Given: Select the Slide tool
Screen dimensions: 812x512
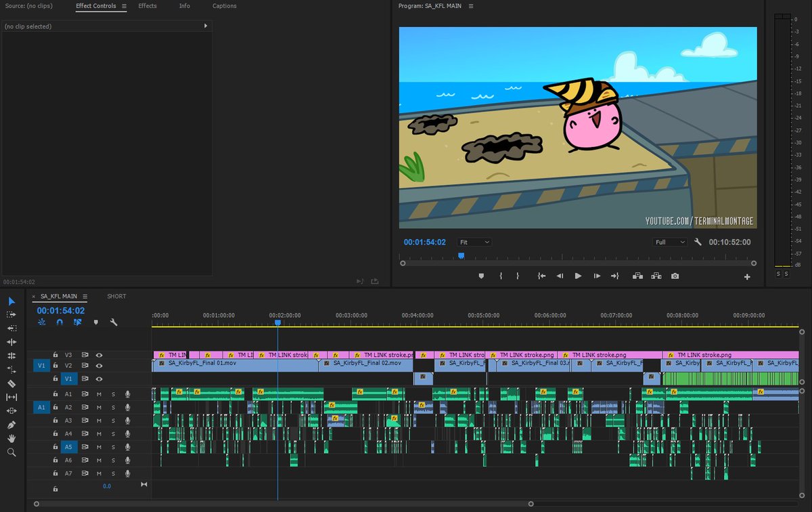Looking at the screenshot, I should 12,410.
